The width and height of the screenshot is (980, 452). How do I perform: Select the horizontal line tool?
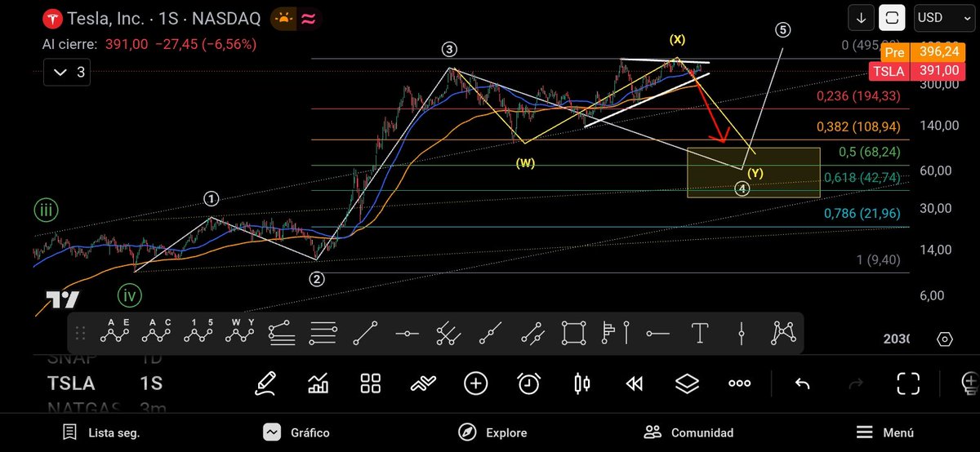408,333
